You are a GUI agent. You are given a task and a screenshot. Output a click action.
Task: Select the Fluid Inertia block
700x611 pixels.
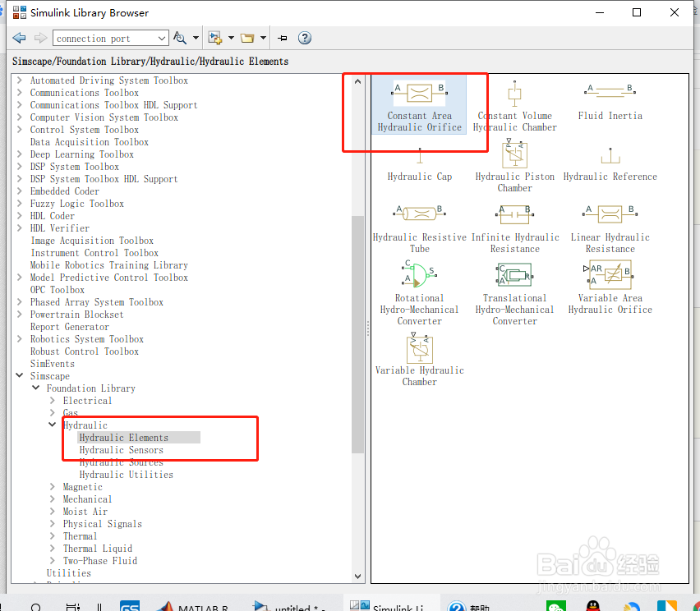pyautogui.click(x=610, y=101)
